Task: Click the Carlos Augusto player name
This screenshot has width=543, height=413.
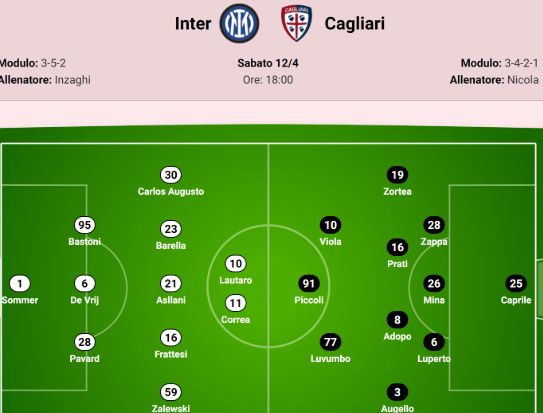Action: pos(171,191)
